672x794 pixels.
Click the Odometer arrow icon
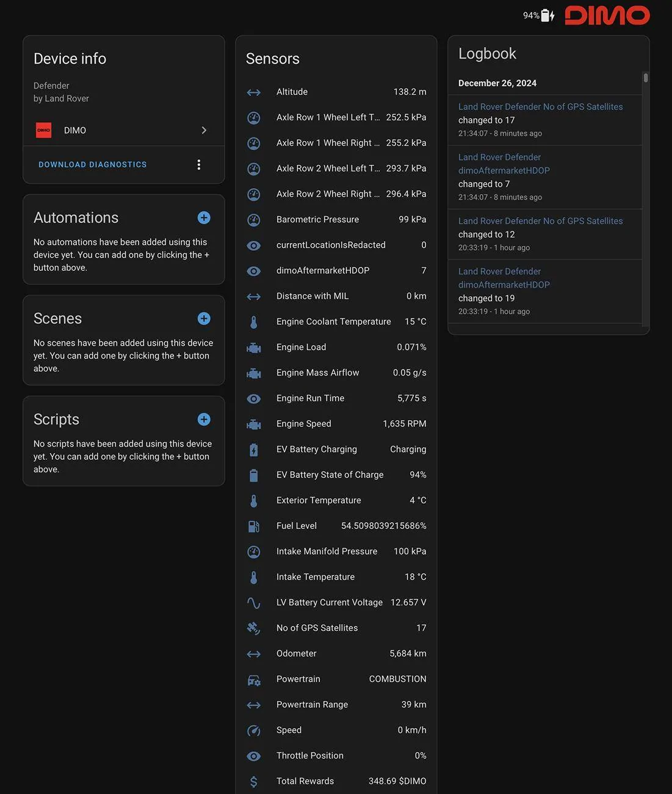pos(254,654)
